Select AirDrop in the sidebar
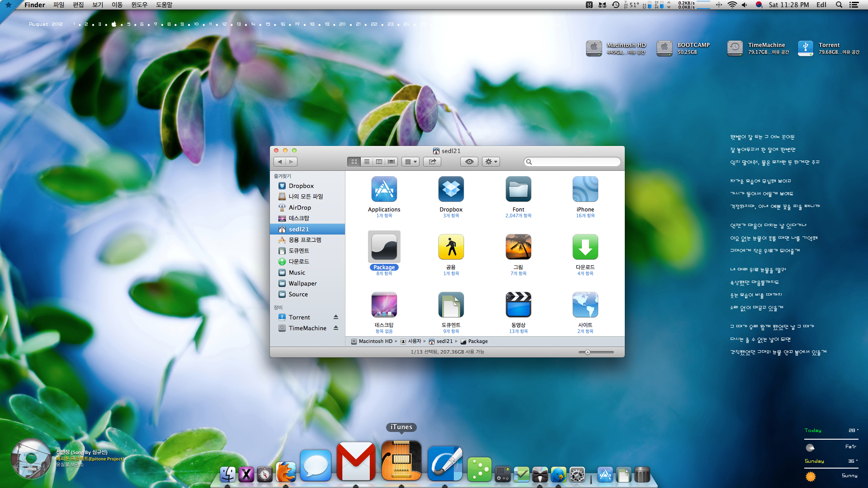The height and width of the screenshot is (488, 868). 307,207
